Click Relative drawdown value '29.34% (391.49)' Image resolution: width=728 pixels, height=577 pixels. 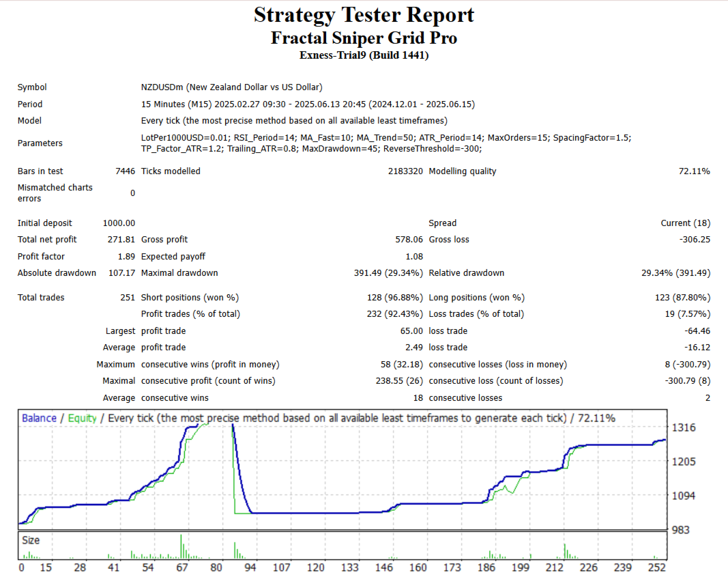pyautogui.click(x=675, y=273)
